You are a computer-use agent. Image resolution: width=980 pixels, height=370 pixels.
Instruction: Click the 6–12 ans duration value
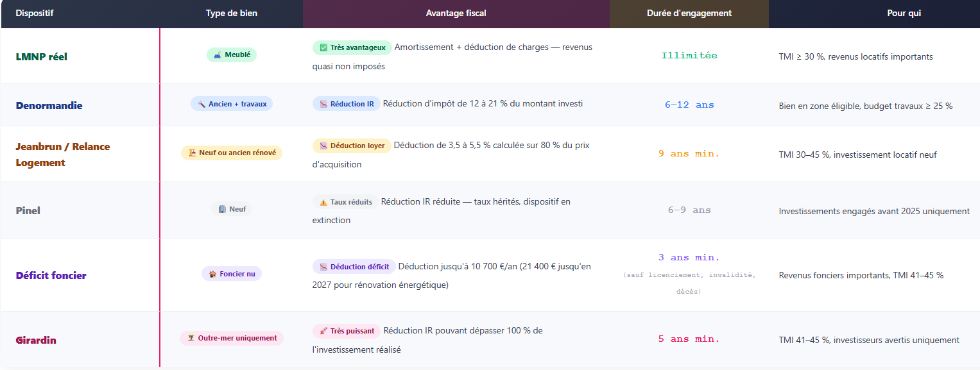(689, 105)
